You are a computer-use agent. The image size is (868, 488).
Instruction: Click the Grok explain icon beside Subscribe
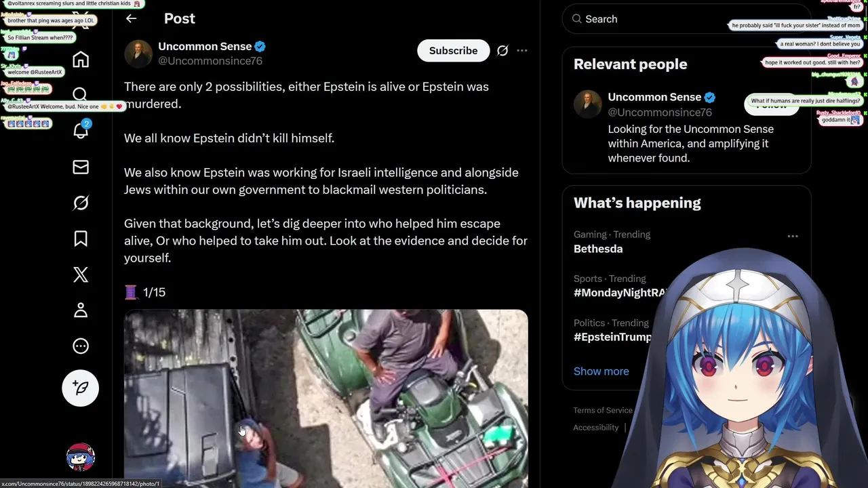point(502,51)
